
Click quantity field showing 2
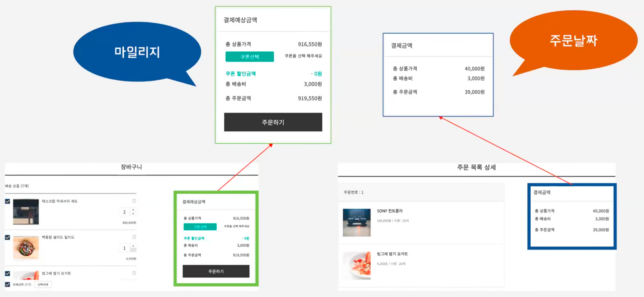click(x=125, y=212)
